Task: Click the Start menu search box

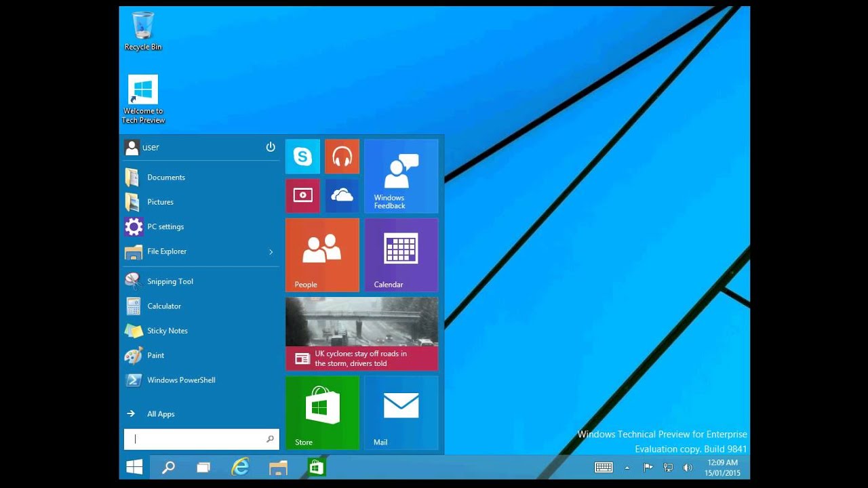Action: pos(201,439)
